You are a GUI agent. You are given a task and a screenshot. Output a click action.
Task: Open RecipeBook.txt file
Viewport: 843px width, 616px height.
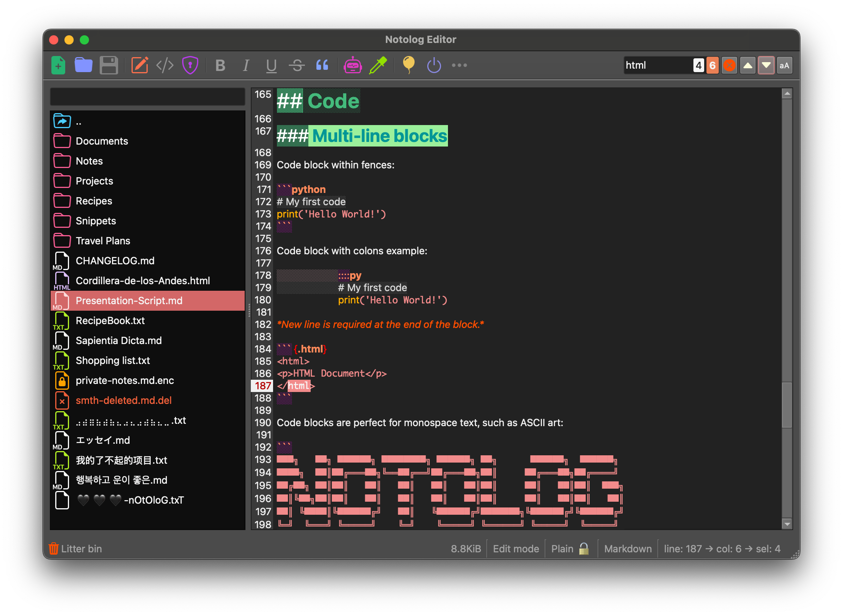click(x=147, y=321)
